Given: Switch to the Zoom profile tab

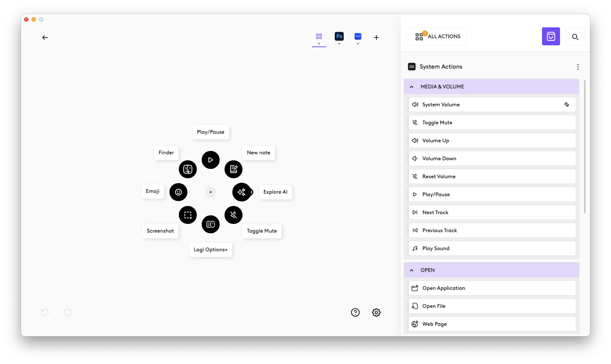Looking at the screenshot, I should (358, 37).
